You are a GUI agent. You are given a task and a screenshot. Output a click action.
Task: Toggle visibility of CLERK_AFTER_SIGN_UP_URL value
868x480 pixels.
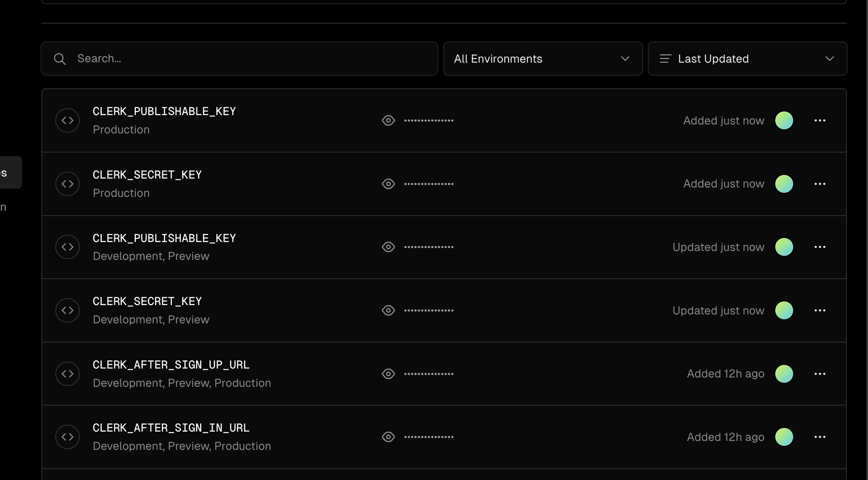pyautogui.click(x=388, y=374)
